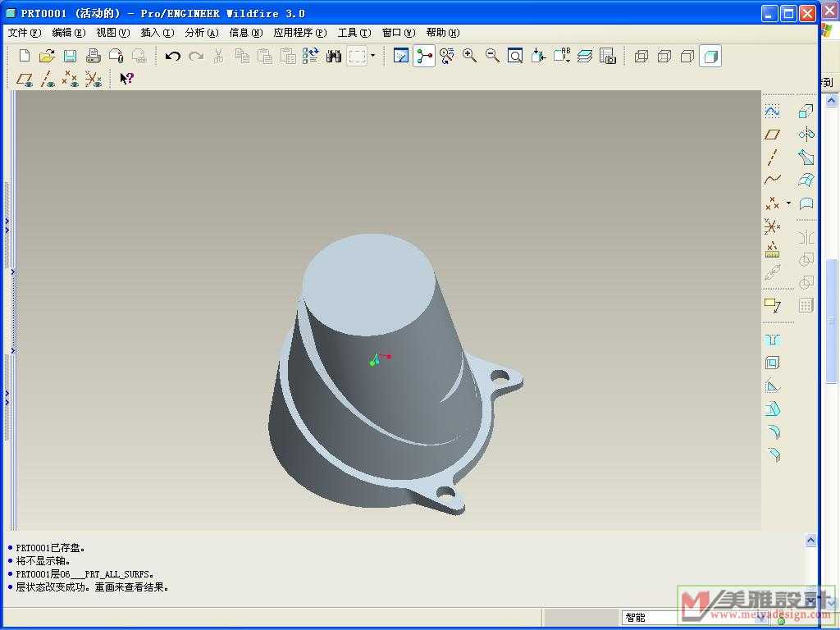Screen dimensions: 840x630
Task: Open the 帮助(H) menu
Action: coord(443,33)
